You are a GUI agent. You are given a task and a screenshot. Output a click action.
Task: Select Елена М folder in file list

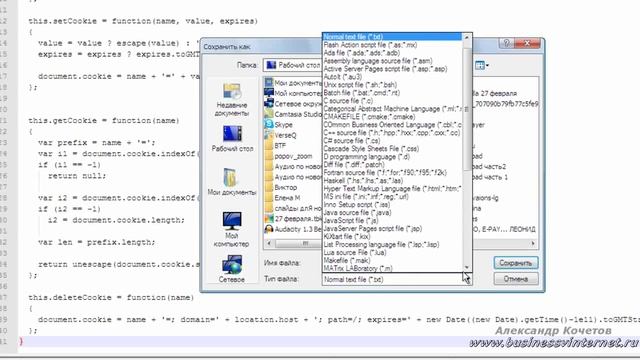pos(282,198)
